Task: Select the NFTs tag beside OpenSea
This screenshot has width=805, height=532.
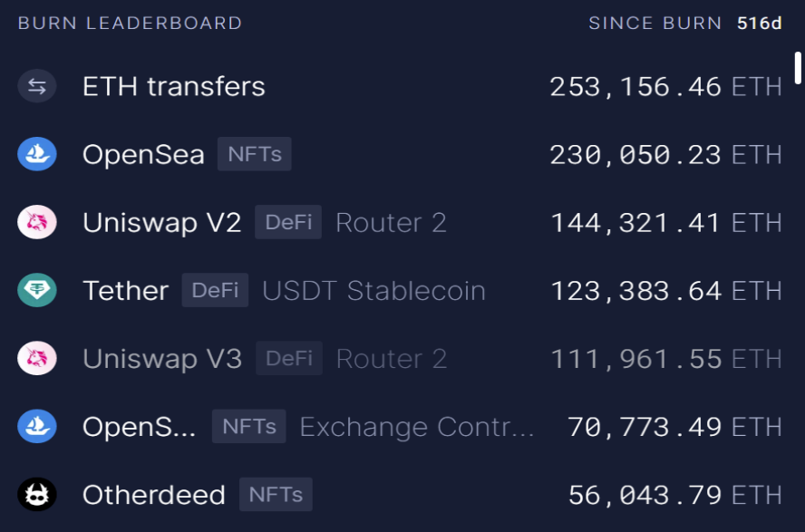Action: [255, 154]
